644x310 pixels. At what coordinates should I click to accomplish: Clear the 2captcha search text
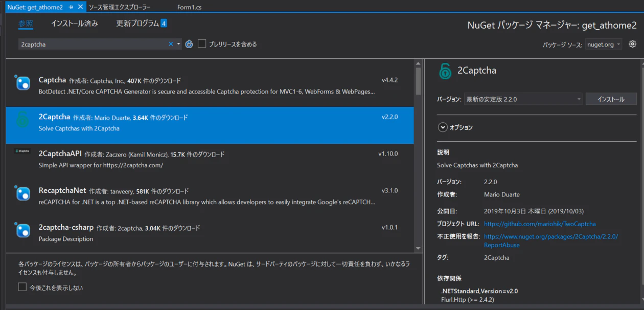171,44
